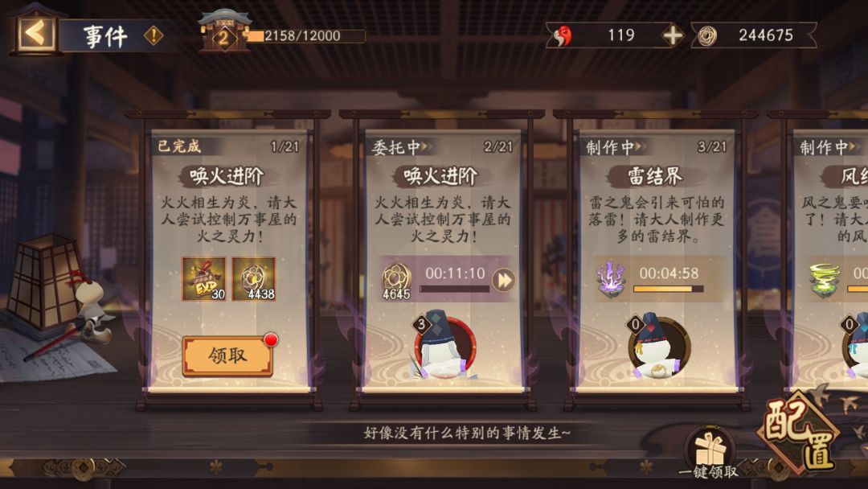Viewport: 868px width, 489px height.
Task: Add more red daruma currency with plus
Action: [x=673, y=35]
